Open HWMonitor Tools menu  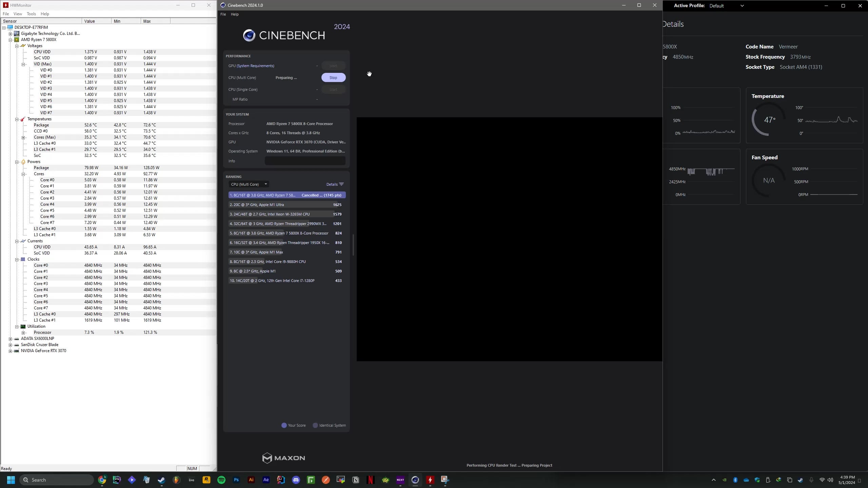click(x=31, y=14)
